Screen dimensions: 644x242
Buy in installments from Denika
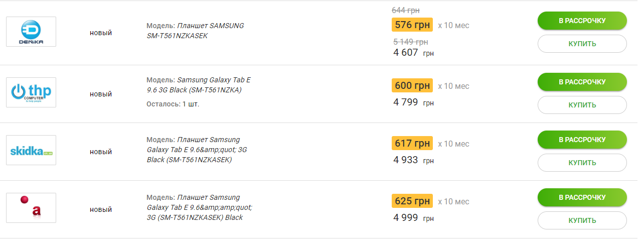[582, 21]
